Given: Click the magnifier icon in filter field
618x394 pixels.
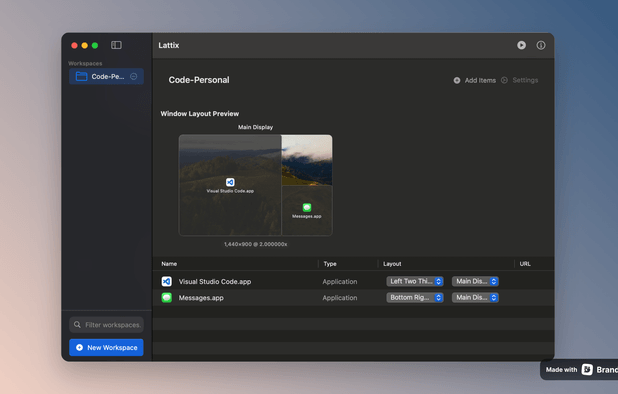Looking at the screenshot, I should coord(77,325).
